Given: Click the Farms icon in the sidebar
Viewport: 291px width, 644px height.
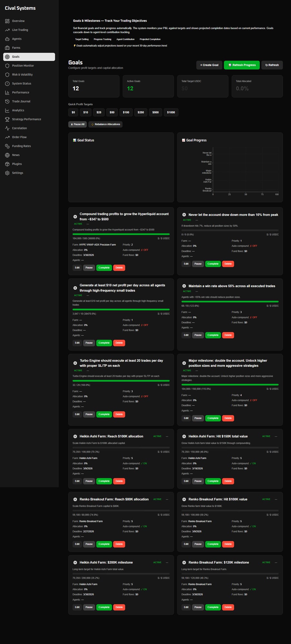Looking at the screenshot, I should point(7,48).
